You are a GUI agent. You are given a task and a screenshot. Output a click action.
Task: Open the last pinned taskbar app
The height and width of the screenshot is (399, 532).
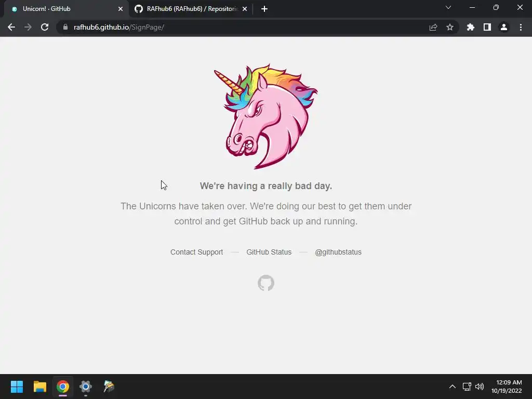109,387
